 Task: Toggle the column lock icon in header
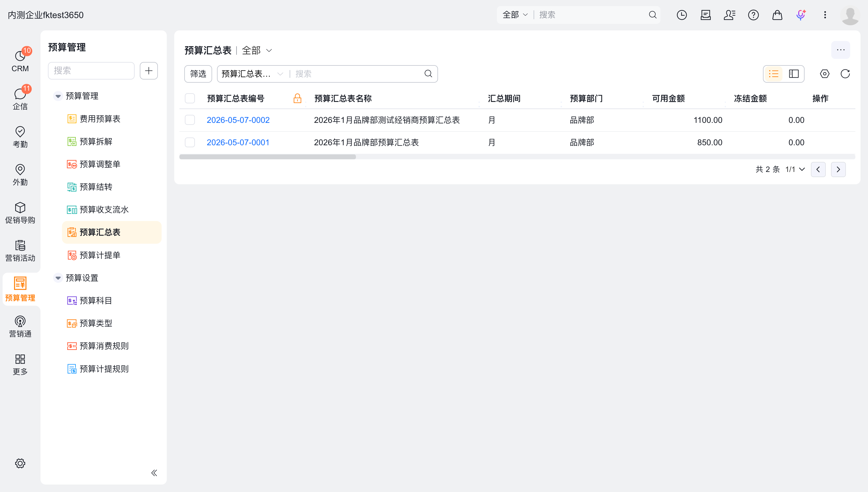(x=297, y=98)
